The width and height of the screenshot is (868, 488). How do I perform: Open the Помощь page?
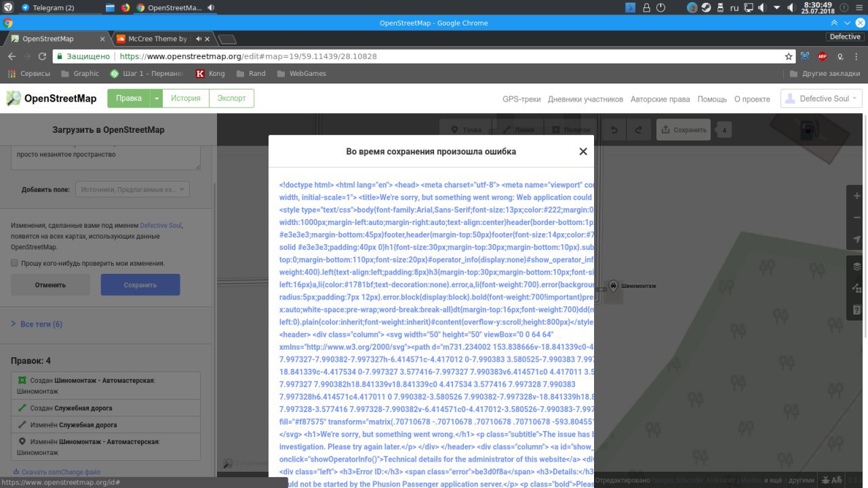[x=712, y=99]
